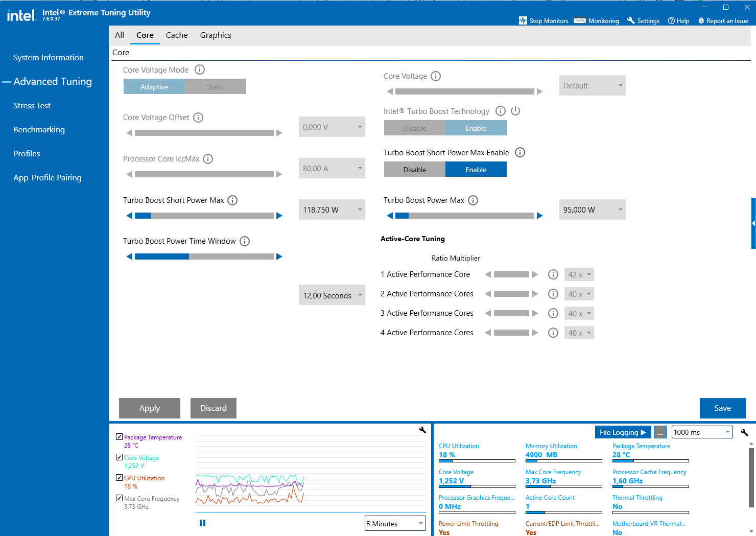Start File Logging
This screenshot has height=536, width=756.
[x=623, y=432]
